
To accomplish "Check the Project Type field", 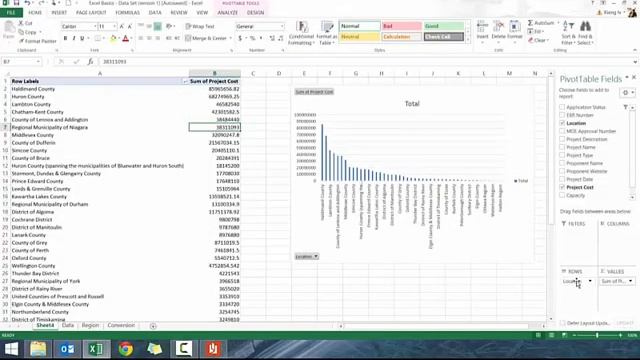I will (562, 155).
